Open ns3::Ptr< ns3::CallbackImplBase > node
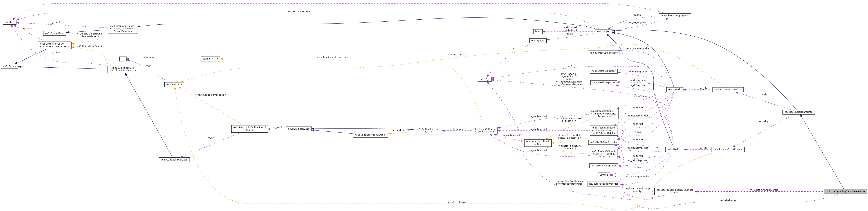Viewport: 868px width, 211px height. point(250,129)
